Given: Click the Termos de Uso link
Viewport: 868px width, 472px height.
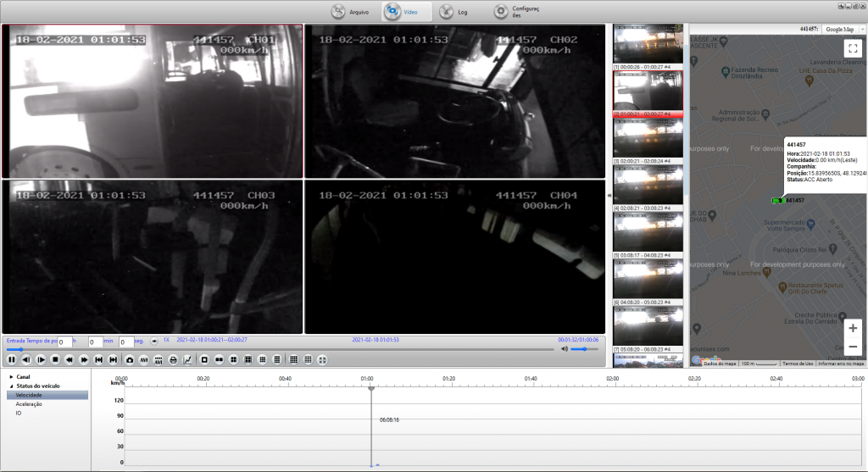Looking at the screenshot, I should click(797, 364).
